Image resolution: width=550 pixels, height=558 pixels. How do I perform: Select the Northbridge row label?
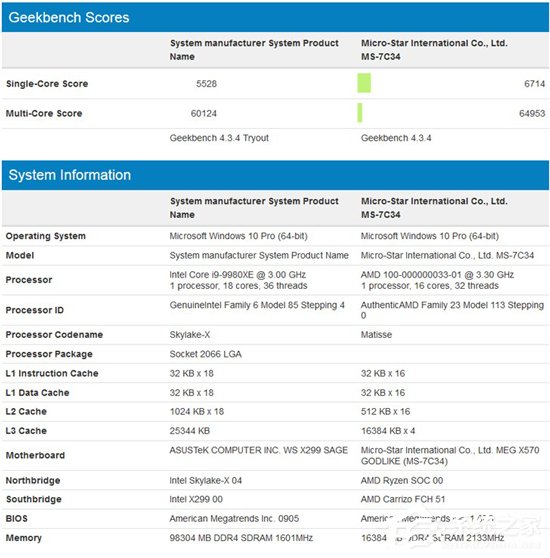[x=33, y=481]
